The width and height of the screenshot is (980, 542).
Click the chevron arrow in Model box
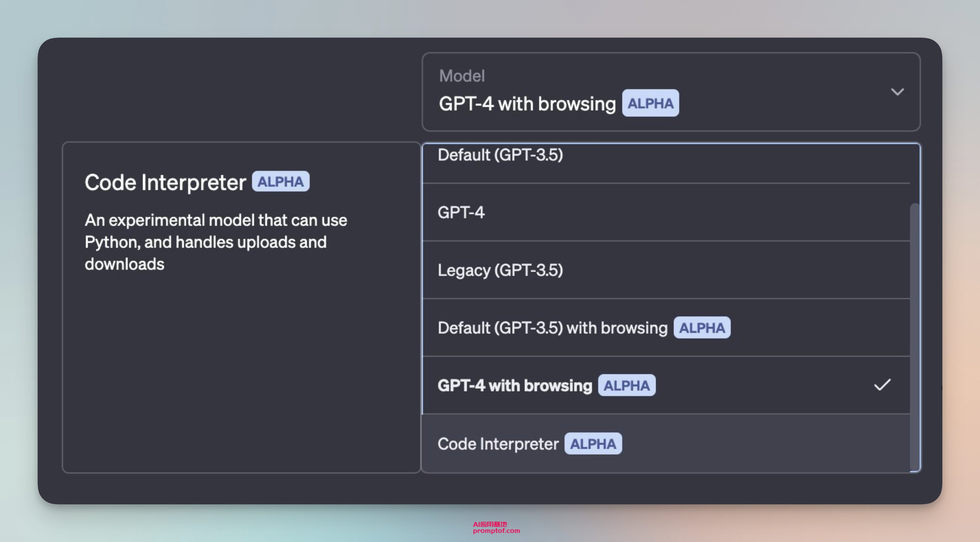point(897,92)
